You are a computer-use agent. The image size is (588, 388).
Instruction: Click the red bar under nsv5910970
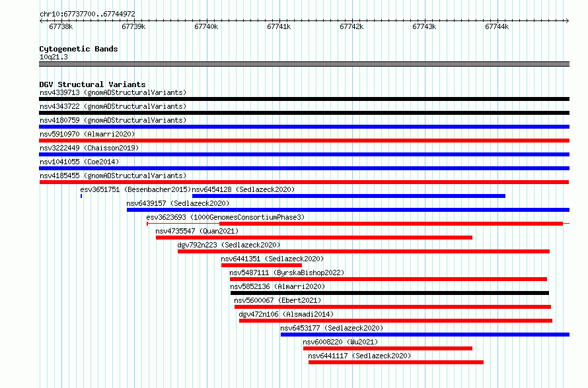[304, 141]
